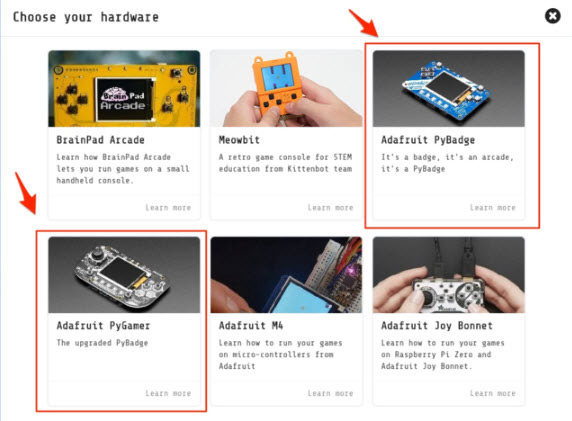The image size is (572, 421).
Task: Open Learn more for Adafruit M4
Action: (x=331, y=393)
